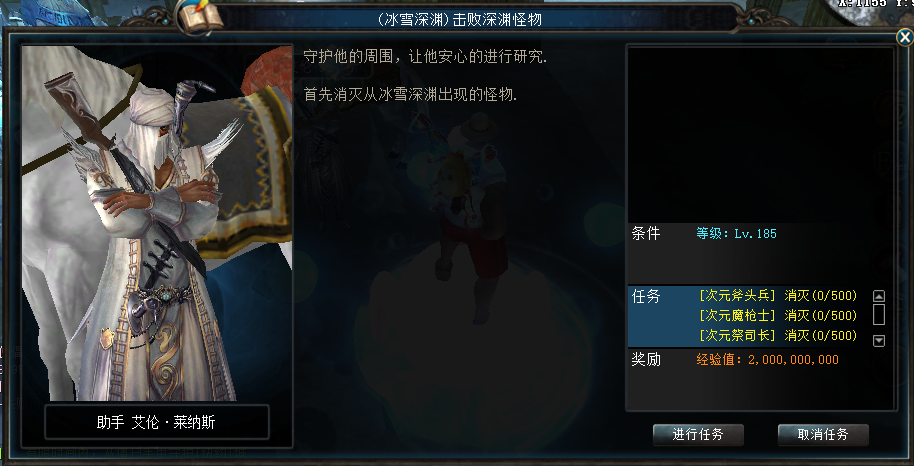Click the quest book icon in title bar
This screenshot has height=466, width=914.
(x=201, y=17)
